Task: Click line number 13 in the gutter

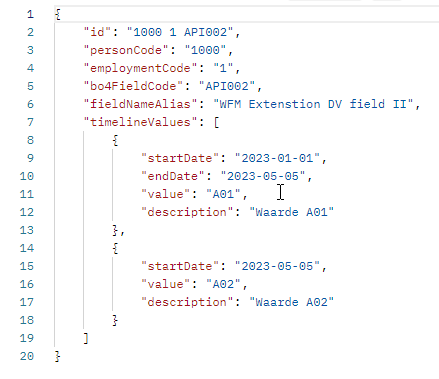Action: coord(27,230)
